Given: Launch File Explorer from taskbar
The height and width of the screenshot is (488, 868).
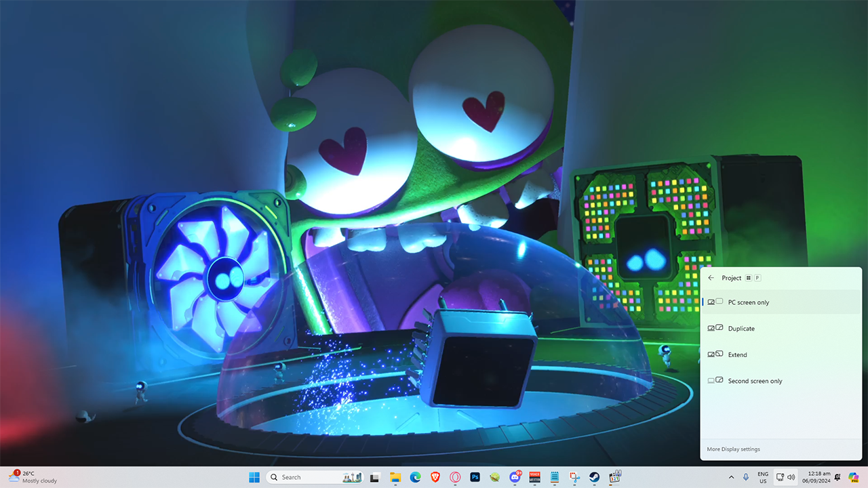Looking at the screenshot, I should coord(395,477).
